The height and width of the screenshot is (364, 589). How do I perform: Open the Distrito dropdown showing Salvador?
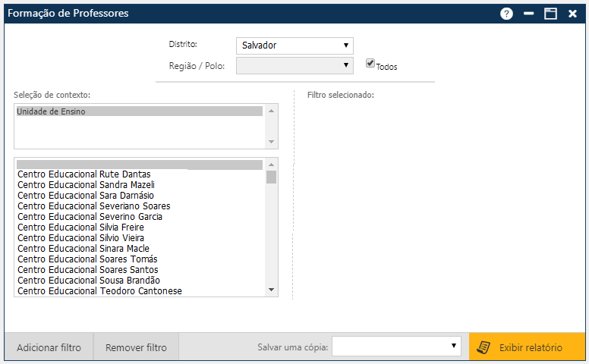tap(294, 45)
